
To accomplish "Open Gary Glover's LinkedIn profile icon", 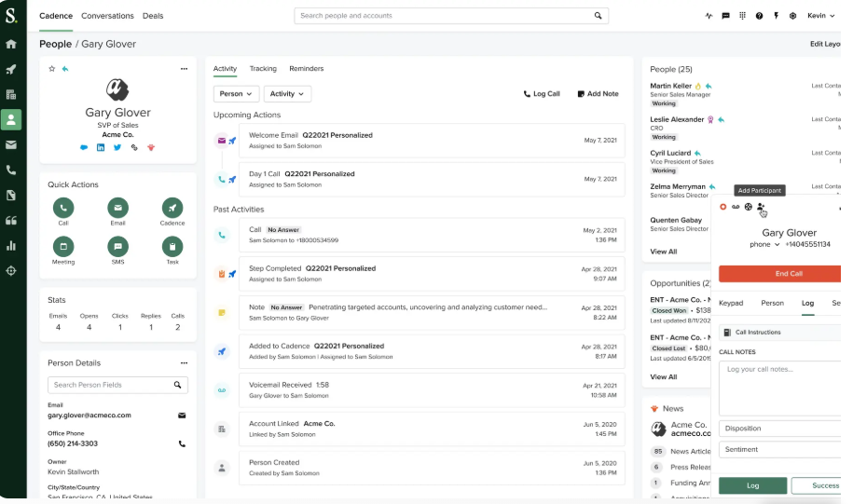I will point(101,147).
